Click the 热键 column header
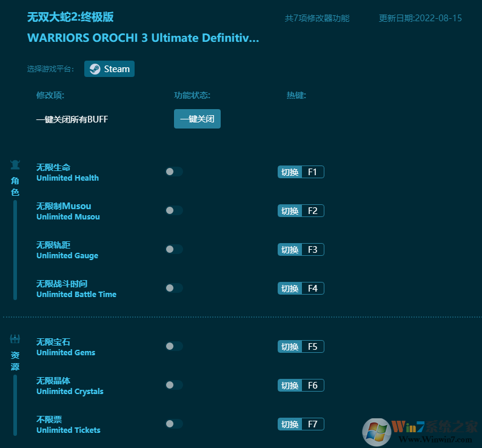Viewport: 482px width, 448px height. [296, 95]
